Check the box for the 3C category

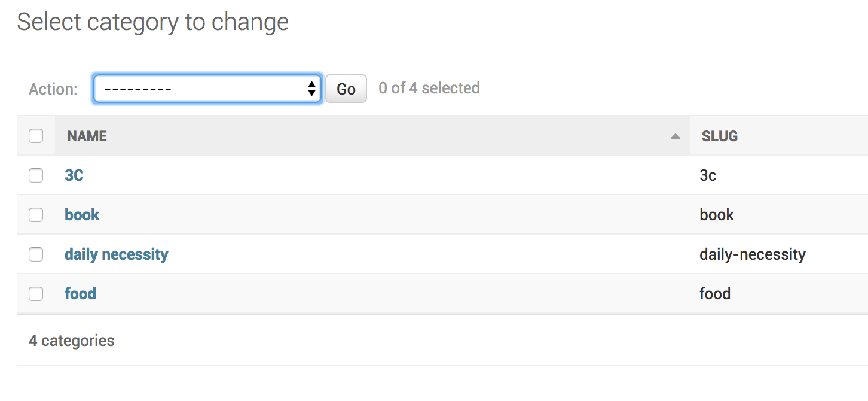(36, 175)
